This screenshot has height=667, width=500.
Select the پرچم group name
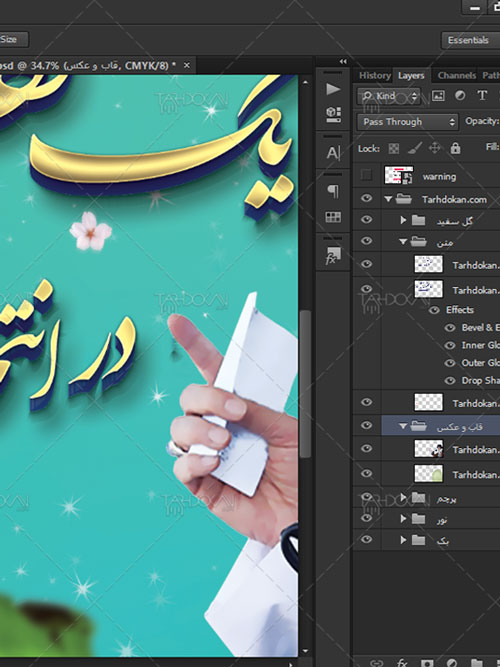[x=446, y=499]
